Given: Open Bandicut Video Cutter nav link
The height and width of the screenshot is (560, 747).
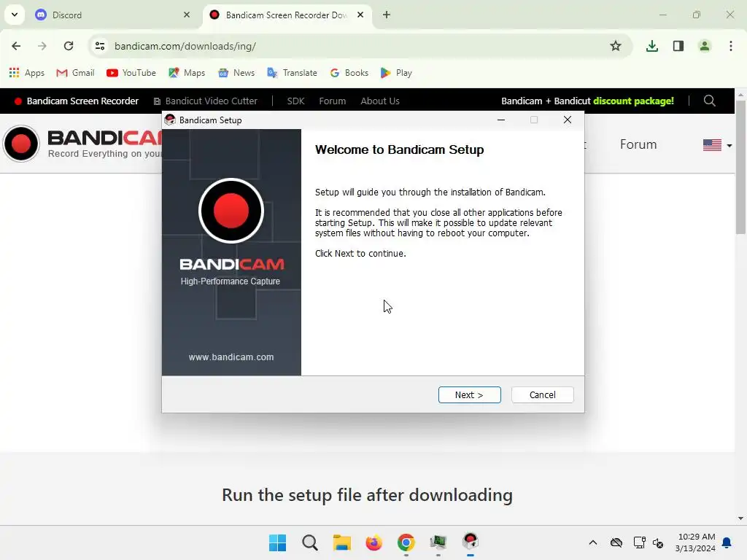Looking at the screenshot, I should click(x=205, y=101).
